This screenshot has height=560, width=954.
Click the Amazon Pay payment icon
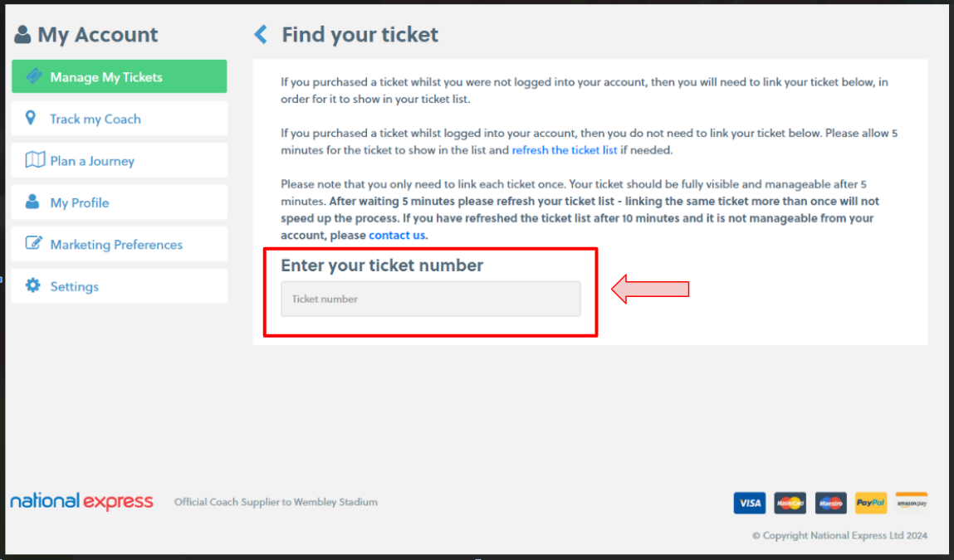(911, 503)
